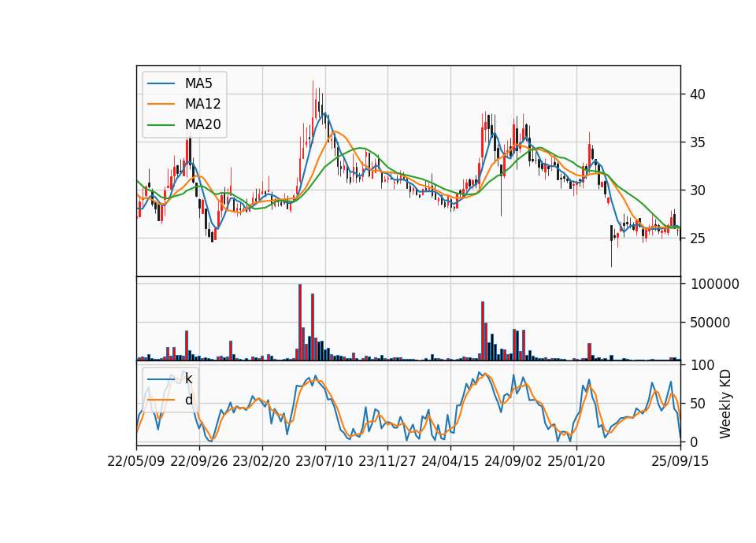The width and height of the screenshot is (756, 543).
Task: Click the 22/09/26 date axis label
Action: coord(199,461)
